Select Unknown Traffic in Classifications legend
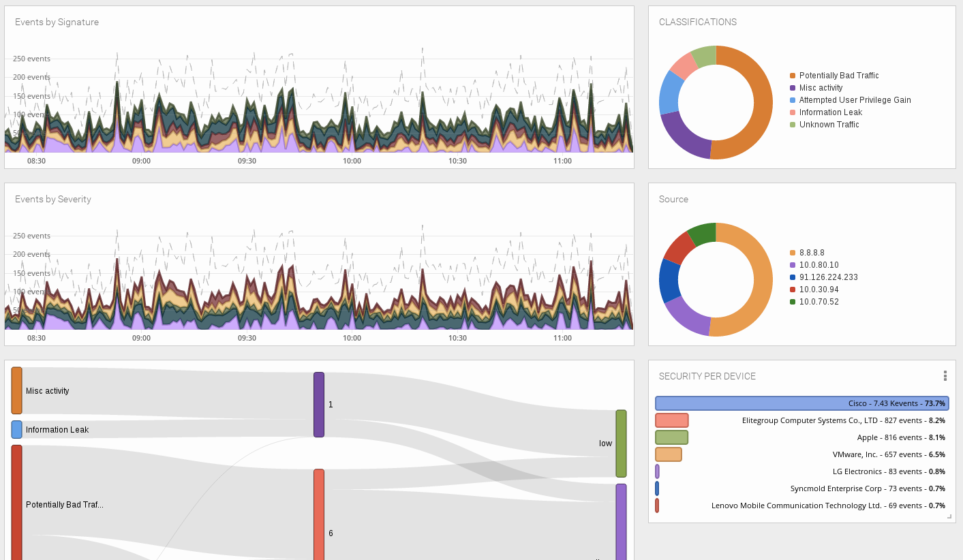963x560 pixels. pos(824,125)
